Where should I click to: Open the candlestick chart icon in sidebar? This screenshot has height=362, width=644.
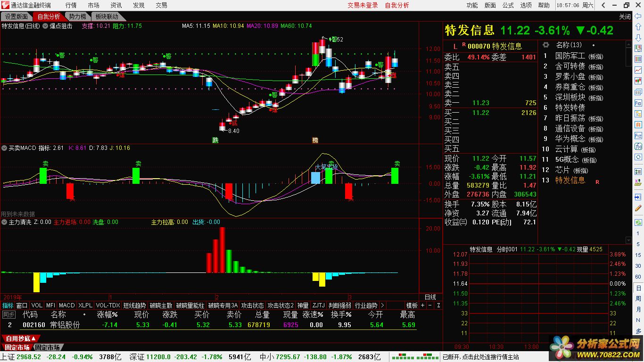point(638,81)
